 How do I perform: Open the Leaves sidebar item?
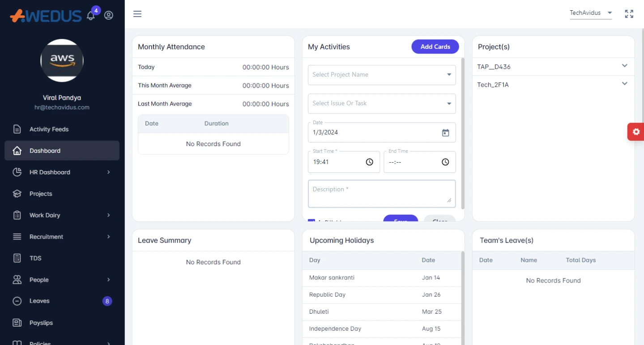point(39,301)
